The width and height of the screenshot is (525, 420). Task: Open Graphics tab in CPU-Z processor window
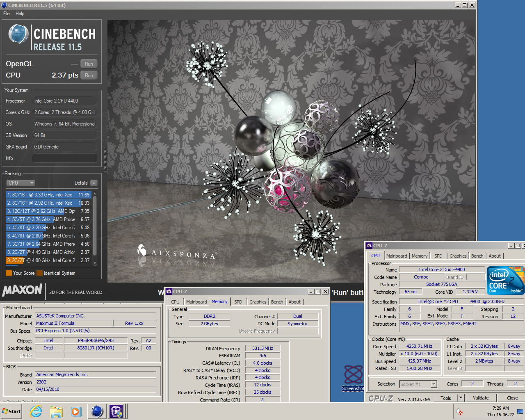[458, 256]
